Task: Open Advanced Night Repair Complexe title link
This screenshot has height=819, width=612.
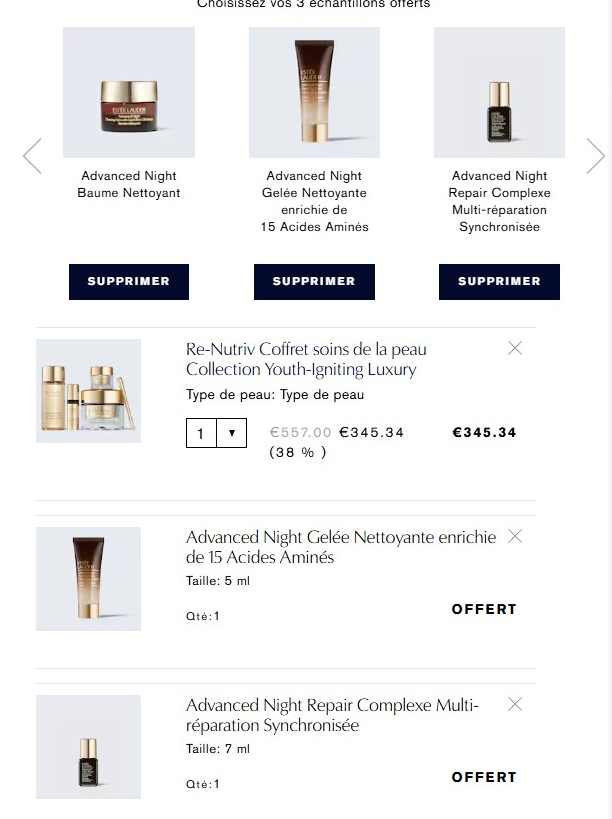Action: 332,715
